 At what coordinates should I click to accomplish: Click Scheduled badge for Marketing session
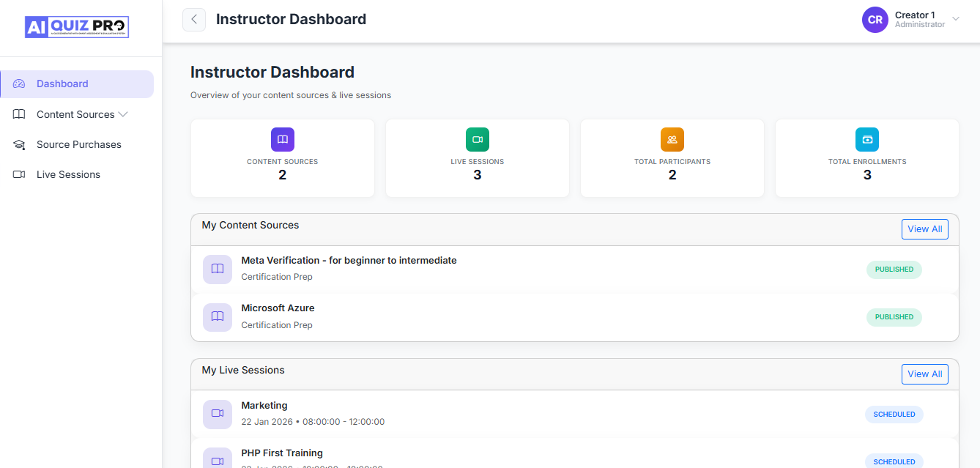tap(894, 415)
